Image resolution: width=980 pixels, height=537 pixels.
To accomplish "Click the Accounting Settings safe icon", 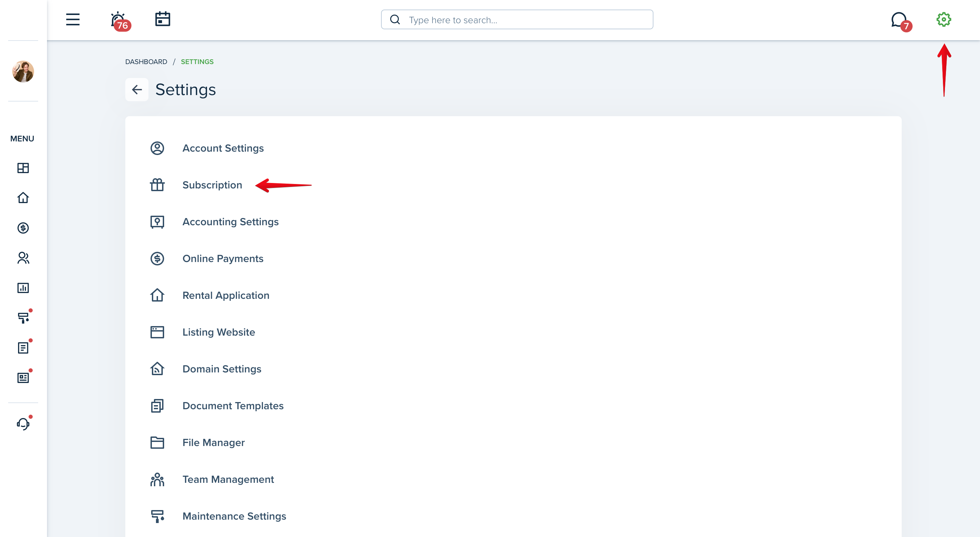I will click(157, 222).
